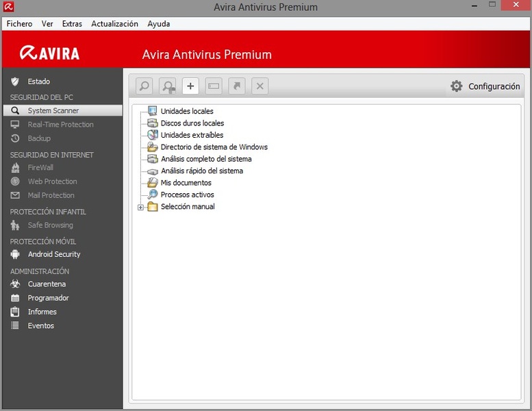Select the Discos duros locales profile
The image size is (532, 411).
coord(192,123)
